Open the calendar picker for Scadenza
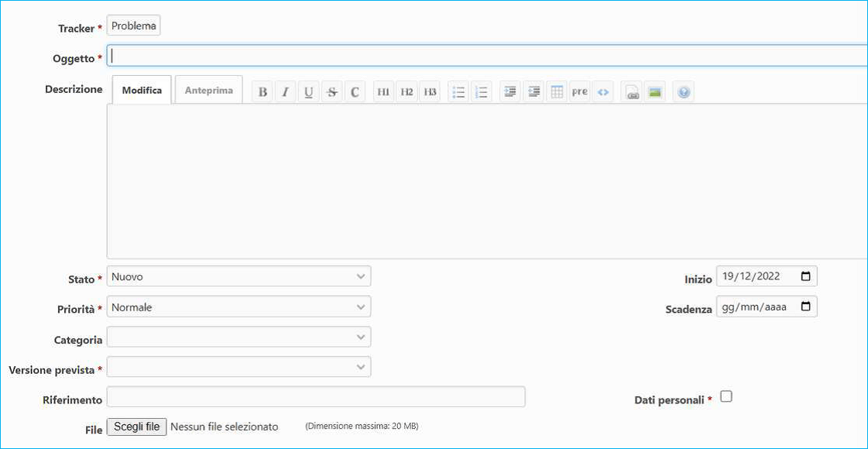Image resolution: width=868 pixels, height=449 pixels. (x=805, y=307)
